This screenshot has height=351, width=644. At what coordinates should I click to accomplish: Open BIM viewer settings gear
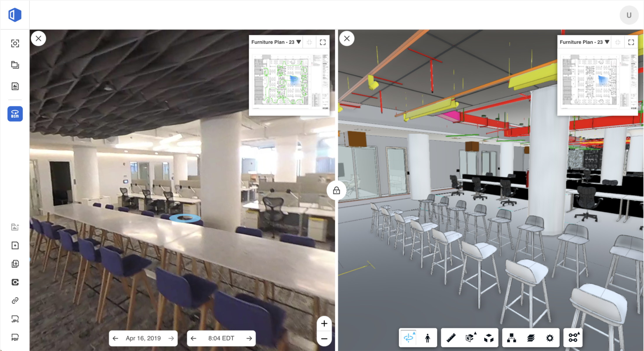tap(550, 338)
